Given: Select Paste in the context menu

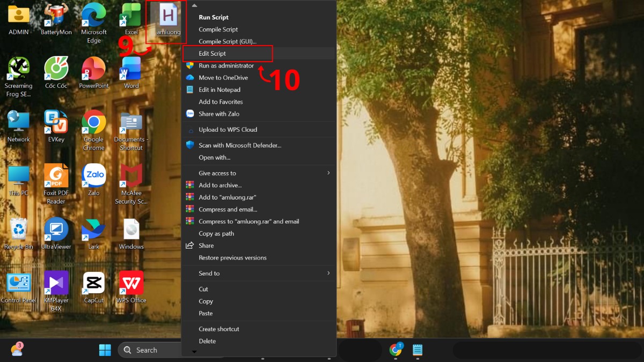Looking at the screenshot, I should (x=259, y=313).
